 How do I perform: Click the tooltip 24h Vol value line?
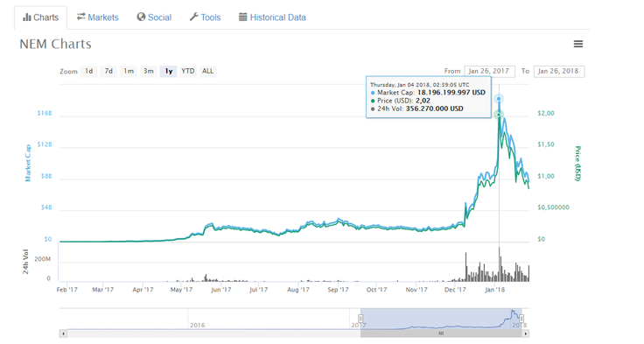[416, 109]
